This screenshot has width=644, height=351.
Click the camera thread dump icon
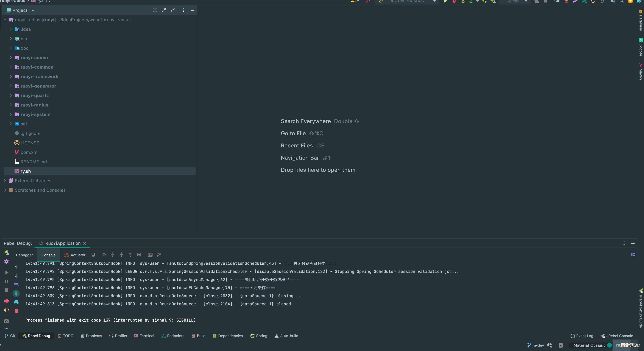tap(6, 321)
